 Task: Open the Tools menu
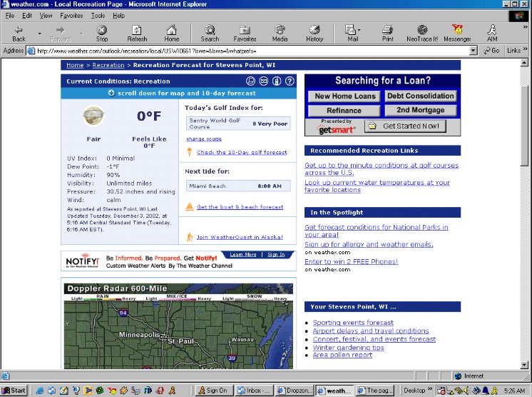tap(98, 15)
